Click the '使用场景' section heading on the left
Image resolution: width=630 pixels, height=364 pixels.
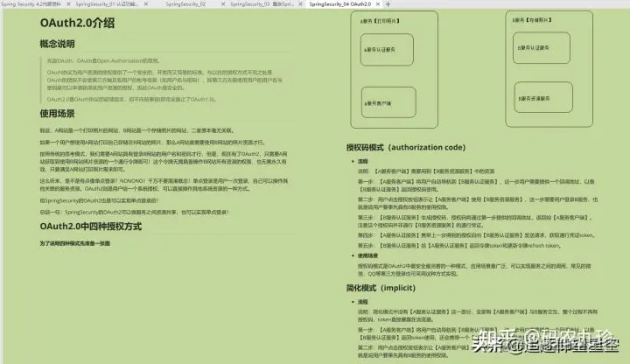tap(57, 114)
